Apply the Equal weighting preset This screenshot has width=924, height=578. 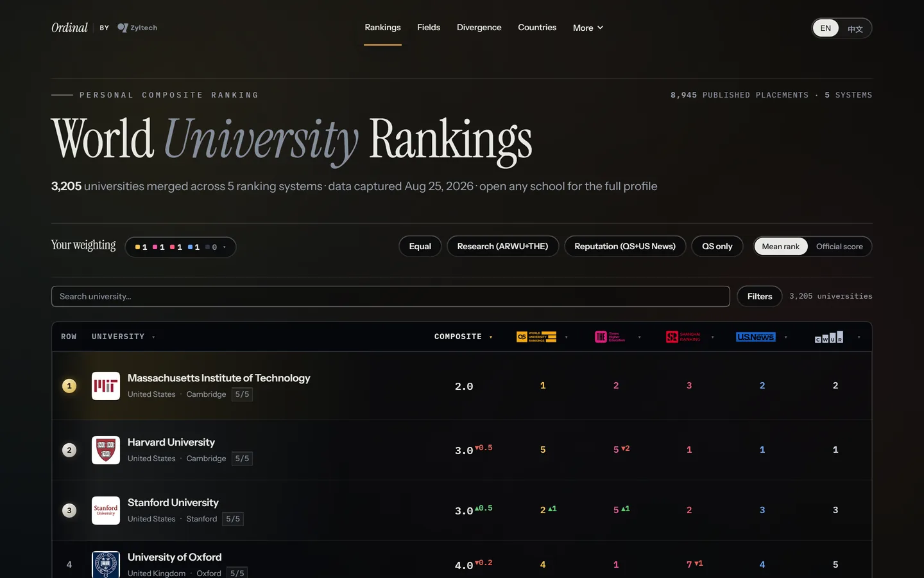[x=420, y=247]
